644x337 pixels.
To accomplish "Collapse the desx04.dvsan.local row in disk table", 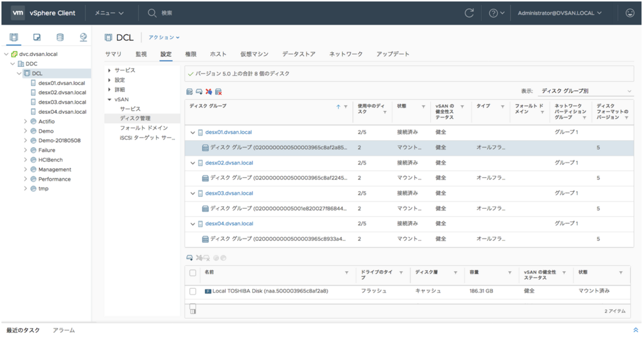I will tap(192, 224).
